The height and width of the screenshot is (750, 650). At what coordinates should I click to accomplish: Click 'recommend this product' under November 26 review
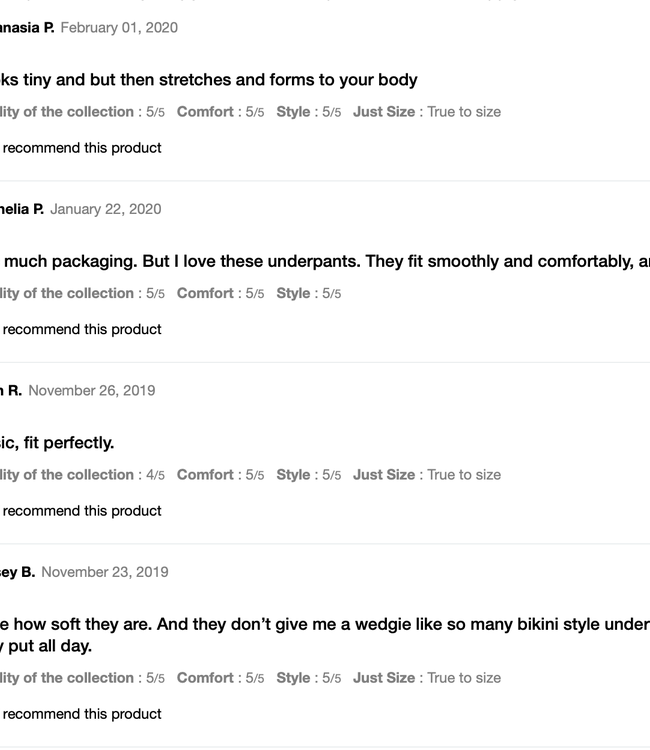tap(82, 511)
